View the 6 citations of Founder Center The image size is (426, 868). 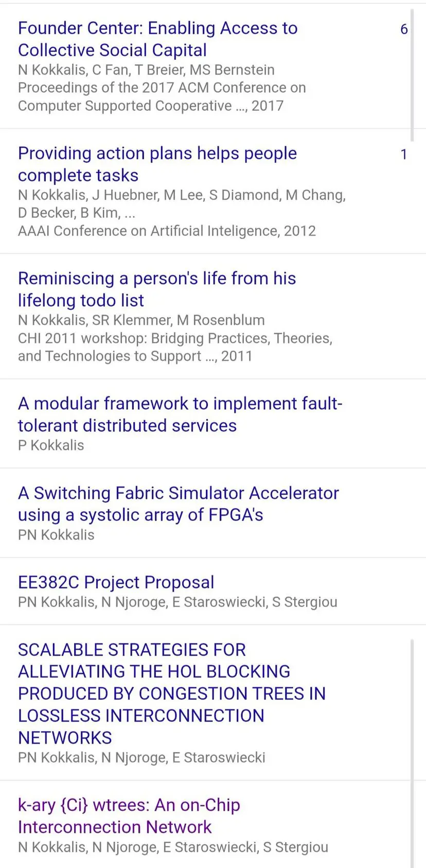404,29
